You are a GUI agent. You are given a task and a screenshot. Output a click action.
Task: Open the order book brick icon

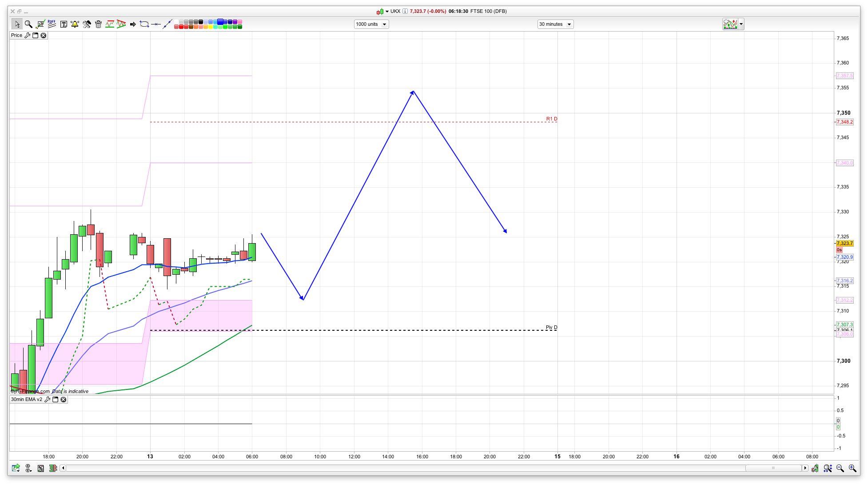(53, 468)
